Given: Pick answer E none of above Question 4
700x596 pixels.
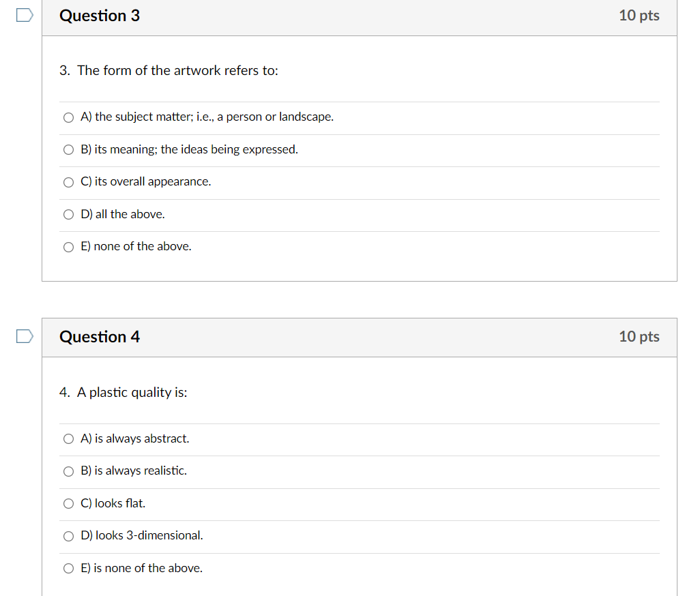Looking at the screenshot, I should pos(68,568).
